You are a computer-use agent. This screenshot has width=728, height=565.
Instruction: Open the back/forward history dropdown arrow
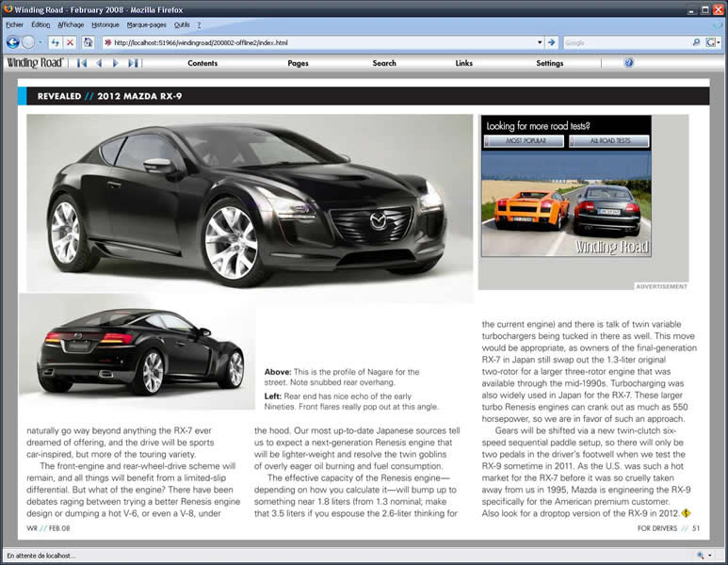(x=40, y=42)
